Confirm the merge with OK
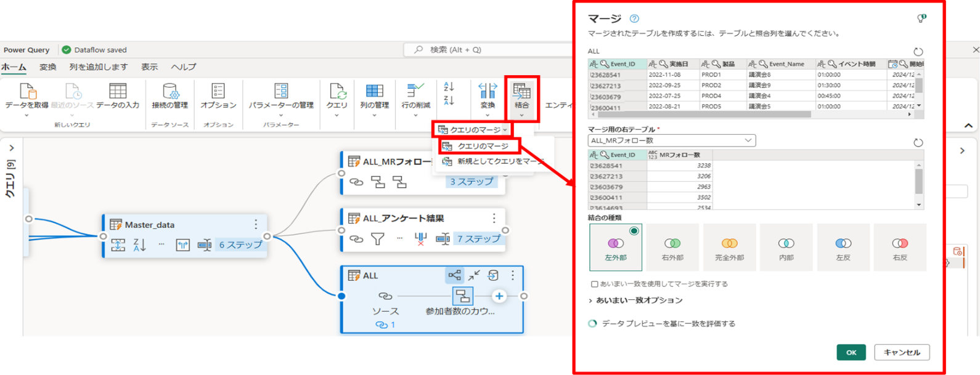The image size is (980, 375). click(x=851, y=352)
